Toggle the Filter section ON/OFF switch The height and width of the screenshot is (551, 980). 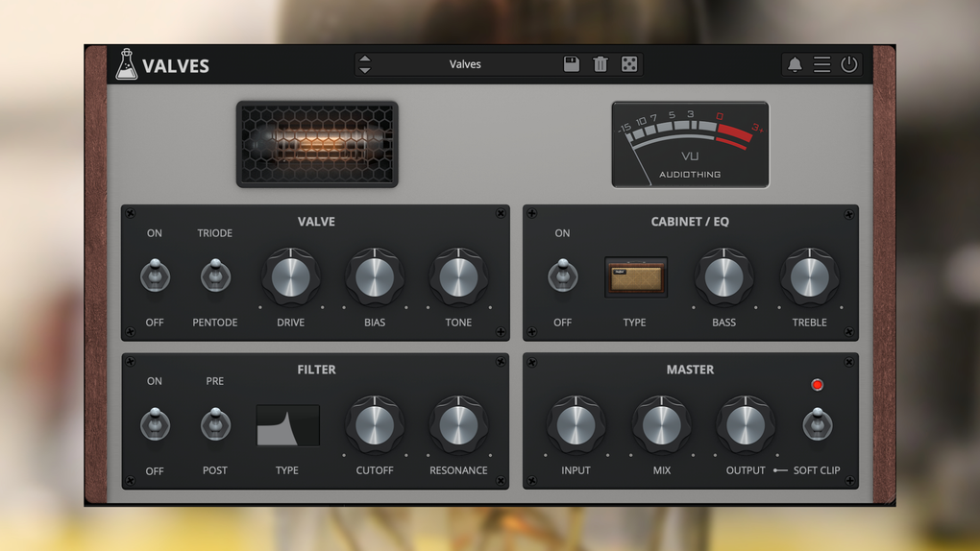pyautogui.click(x=155, y=424)
